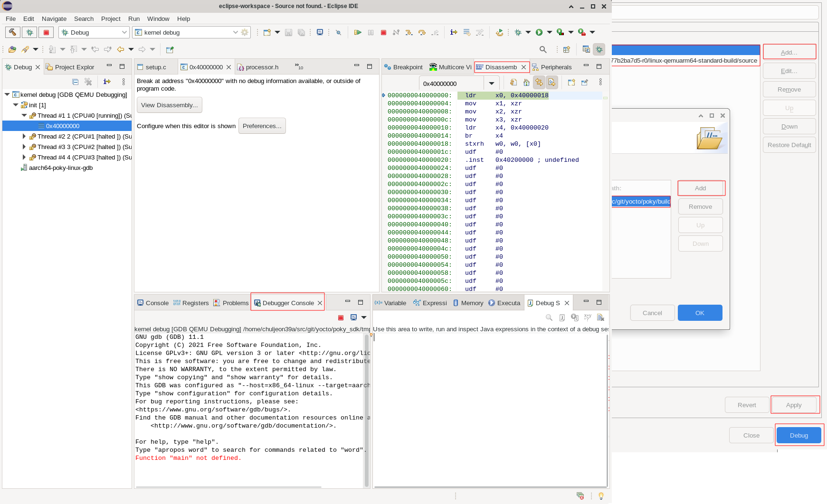
Task: Show hidden editor tabs overflow list
Action: point(299,66)
